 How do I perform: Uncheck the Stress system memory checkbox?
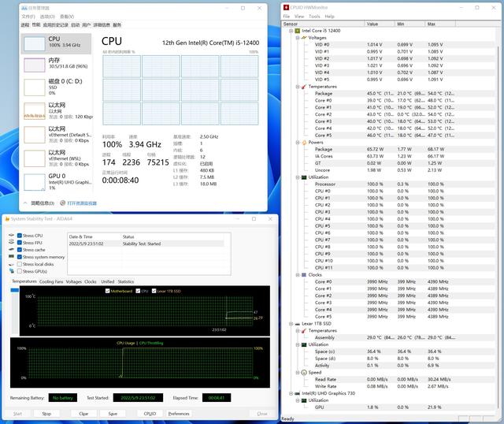[x=19, y=257]
